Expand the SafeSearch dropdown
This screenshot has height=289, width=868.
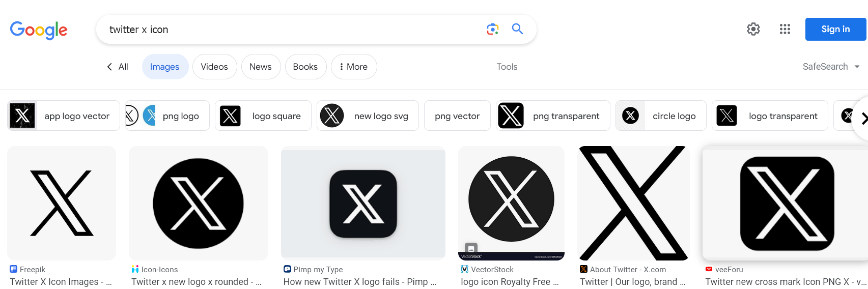point(831,67)
